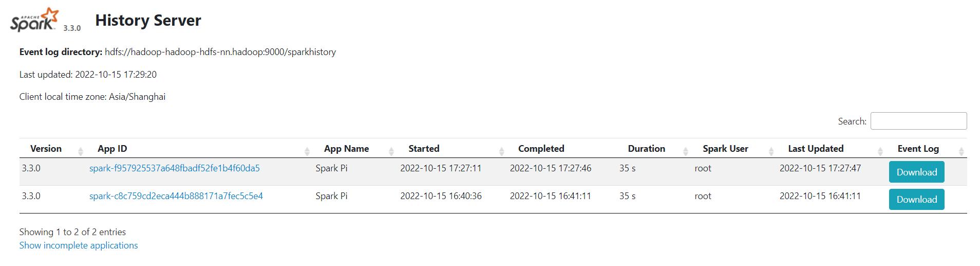Click sort arrows beside Last Updated header
The image size is (980, 266).
point(880,151)
